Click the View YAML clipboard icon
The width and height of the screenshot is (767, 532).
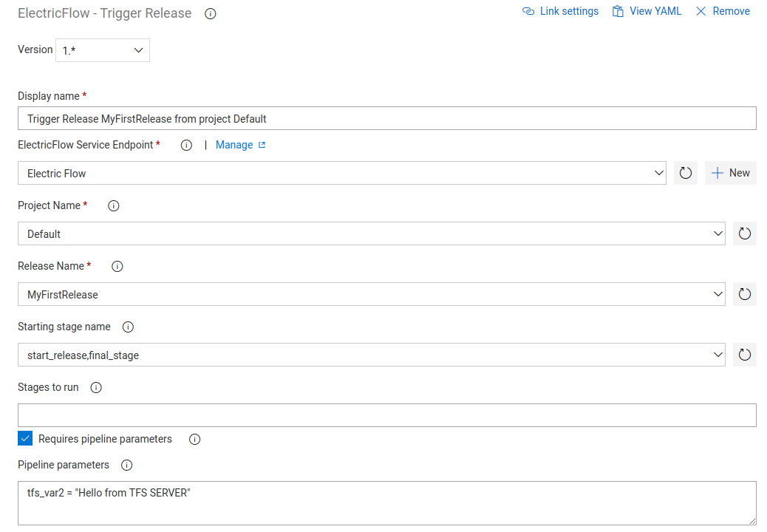618,11
